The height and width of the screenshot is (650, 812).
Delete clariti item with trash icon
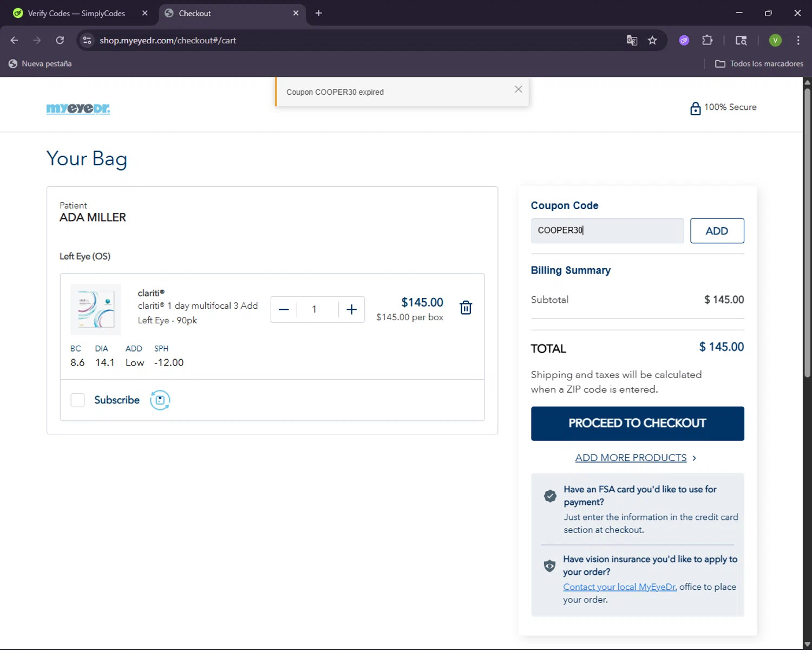(x=466, y=308)
